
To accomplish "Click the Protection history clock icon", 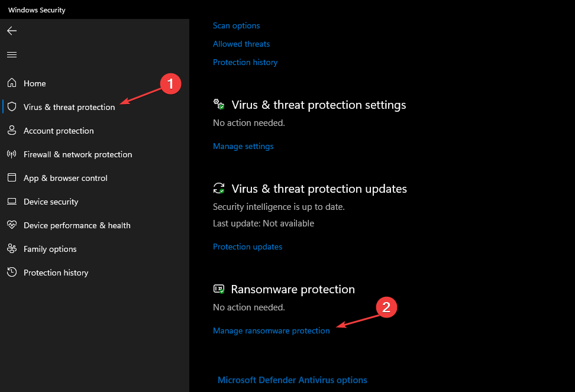I will [12, 273].
